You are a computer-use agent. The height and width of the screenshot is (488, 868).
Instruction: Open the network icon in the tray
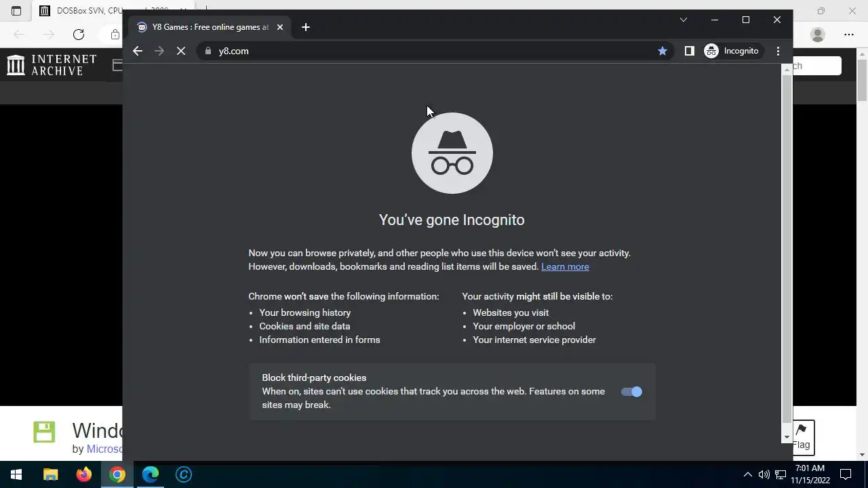click(781, 474)
